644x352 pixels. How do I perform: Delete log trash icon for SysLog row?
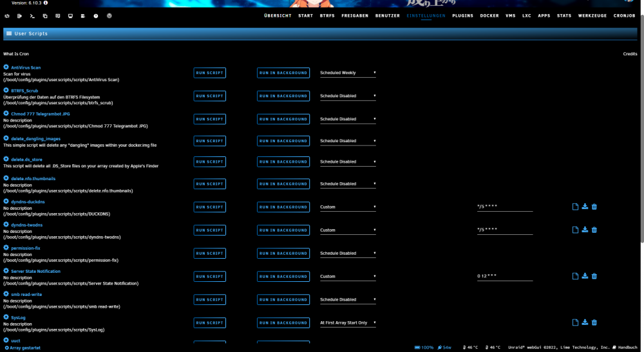click(594, 322)
